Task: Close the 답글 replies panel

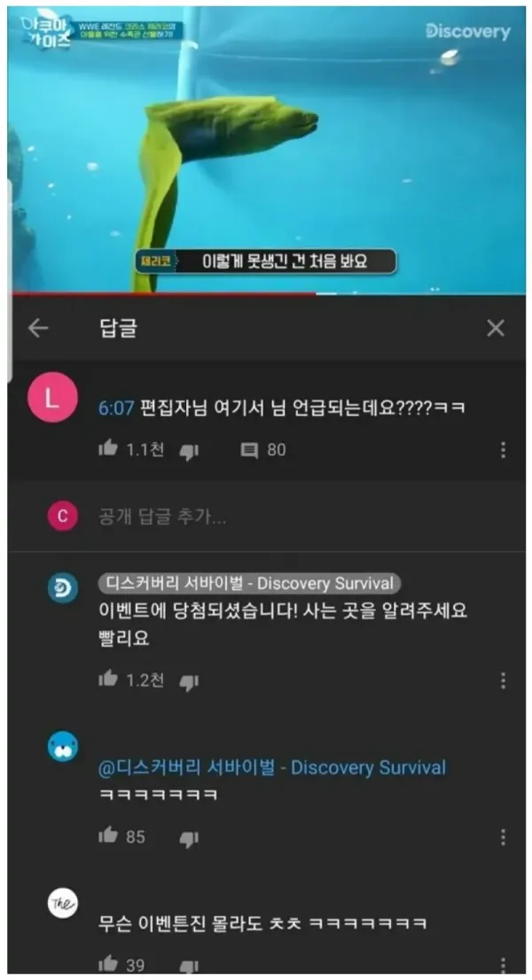Action: coord(495,328)
